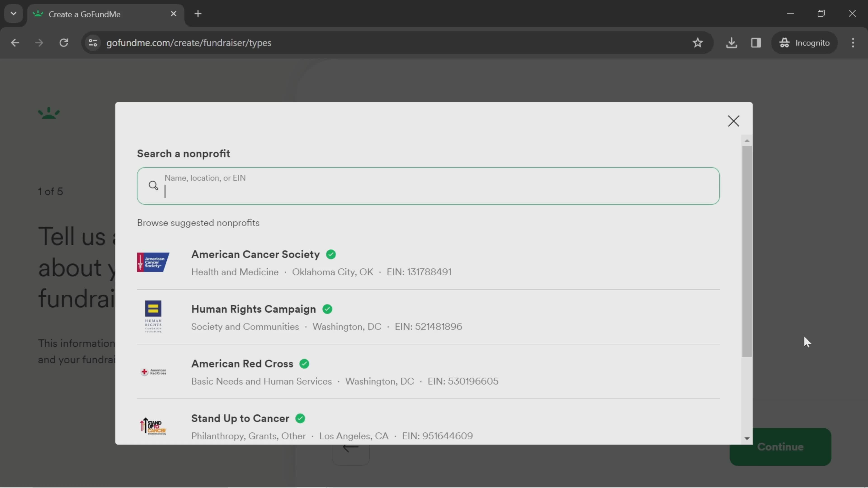
Task: Click the dialog vertical scrollbar thumb
Action: click(747, 251)
